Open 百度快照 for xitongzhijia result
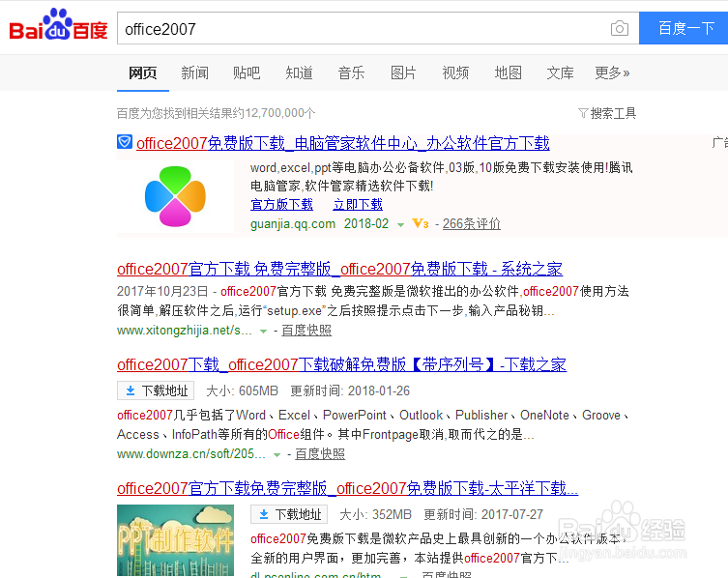The image size is (728, 578). [x=306, y=331]
